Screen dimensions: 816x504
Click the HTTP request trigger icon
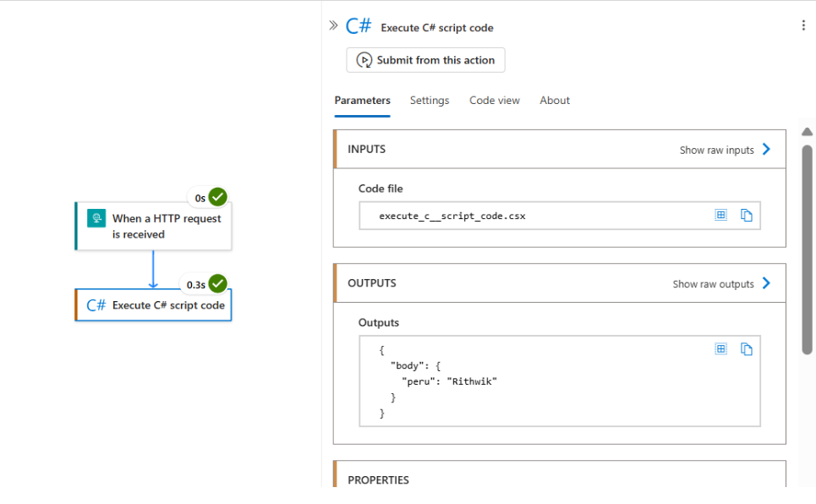(96, 218)
